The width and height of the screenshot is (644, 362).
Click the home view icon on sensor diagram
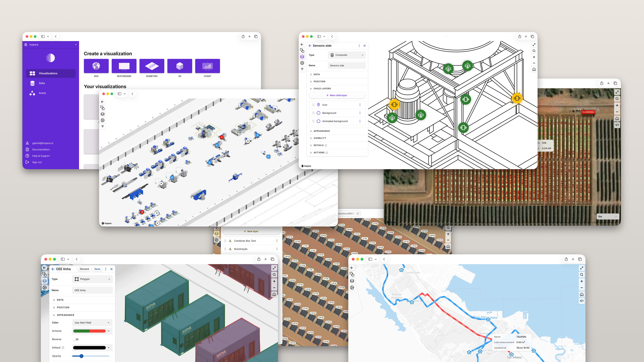click(534, 69)
